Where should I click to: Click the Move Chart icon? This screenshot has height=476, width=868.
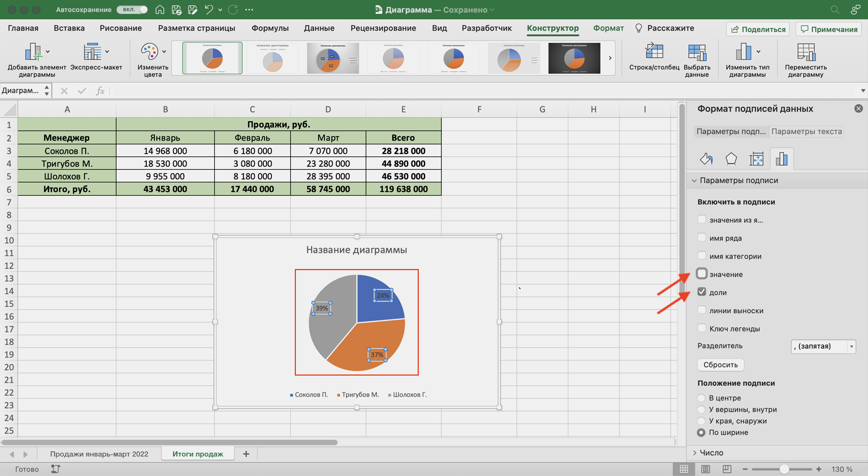805,53
